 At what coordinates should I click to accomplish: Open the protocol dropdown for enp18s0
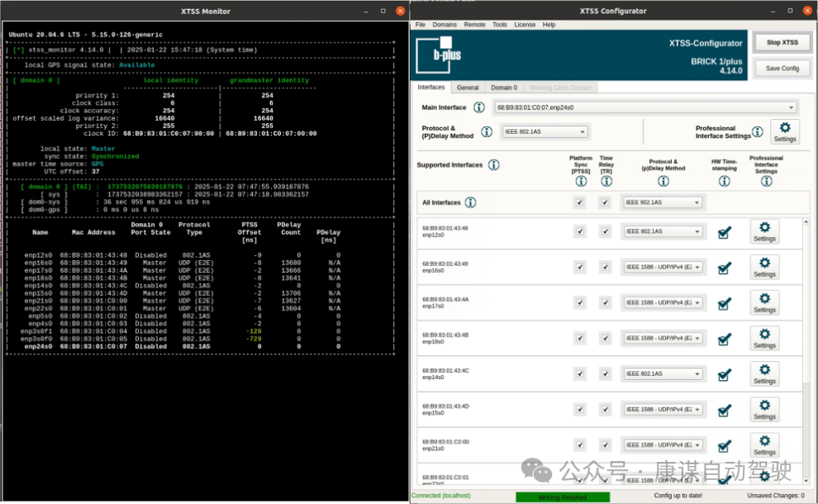(x=663, y=338)
